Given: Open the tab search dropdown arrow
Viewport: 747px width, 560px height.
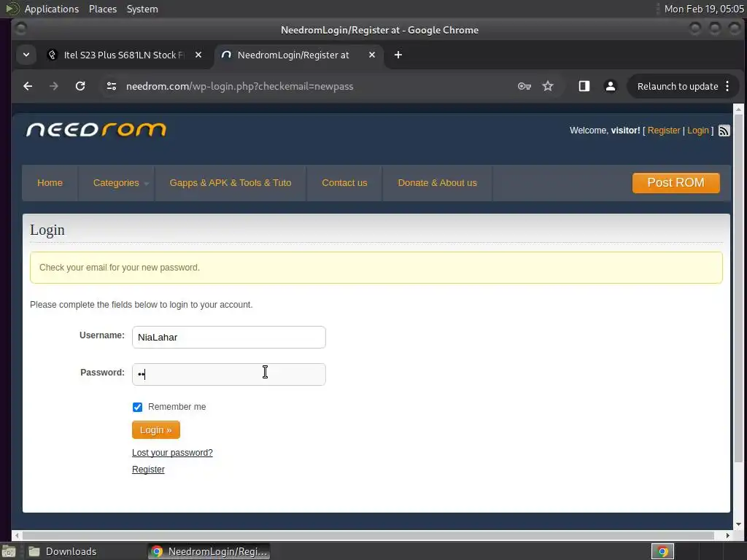Looking at the screenshot, I should (26, 55).
